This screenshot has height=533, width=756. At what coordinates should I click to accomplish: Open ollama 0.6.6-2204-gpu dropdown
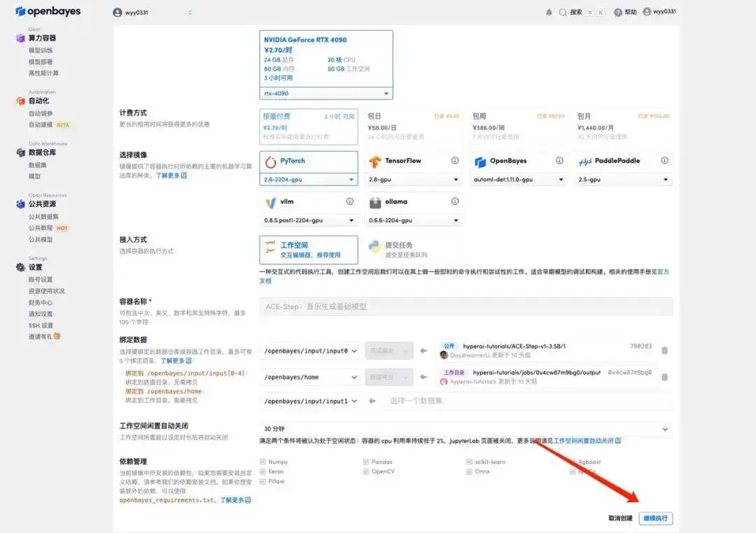click(413, 220)
